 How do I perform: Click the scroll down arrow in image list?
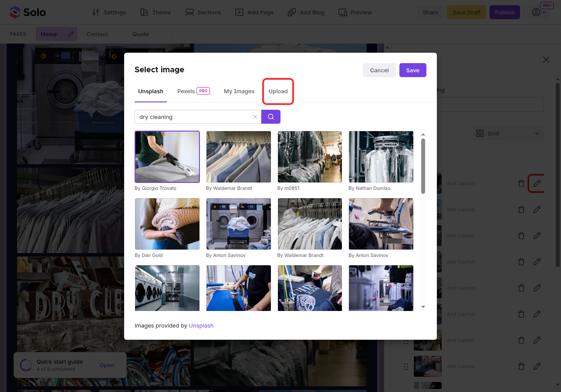pyautogui.click(x=423, y=307)
